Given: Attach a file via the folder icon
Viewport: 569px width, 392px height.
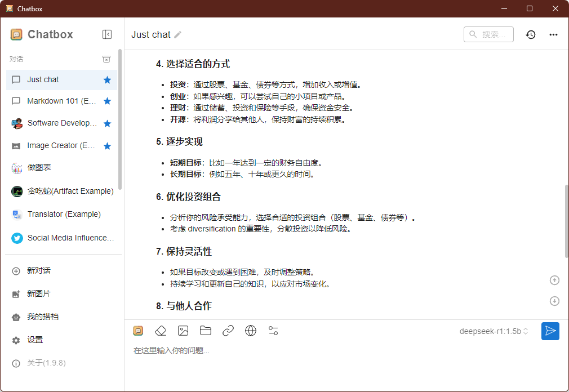Looking at the screenshot, I should coord(206,331).
